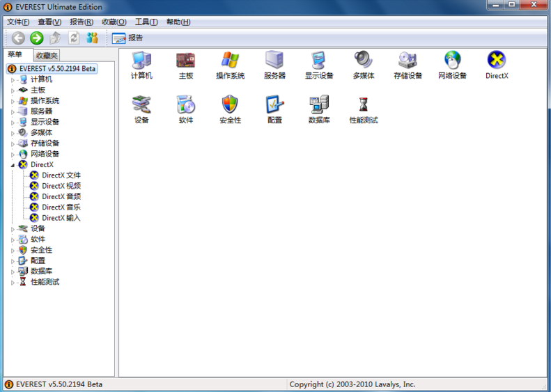Open the 多媒体 speaker icon in main panel

364,65
